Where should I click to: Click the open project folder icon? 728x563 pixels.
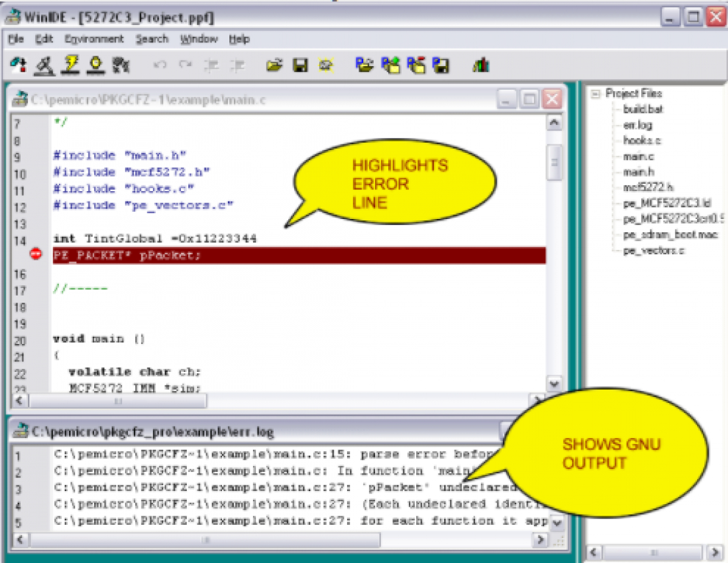pos(363,65)
